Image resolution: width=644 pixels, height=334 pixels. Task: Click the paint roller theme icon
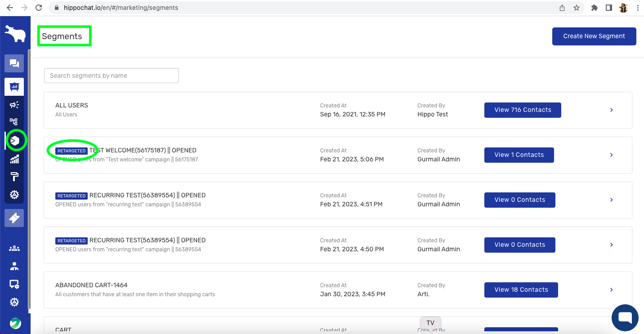tap(14, 177)
